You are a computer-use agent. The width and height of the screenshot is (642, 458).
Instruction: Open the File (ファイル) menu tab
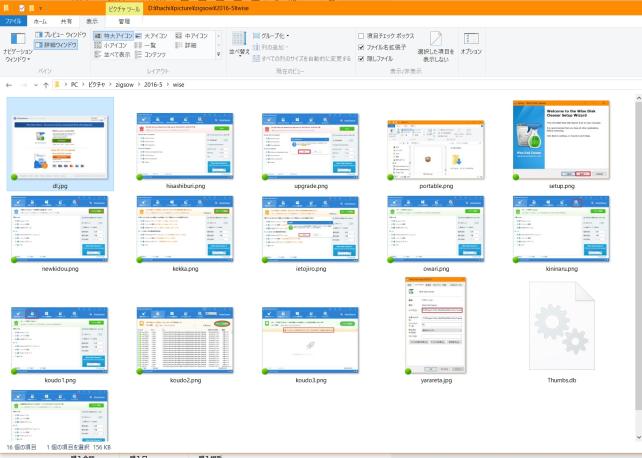point(14,20)
